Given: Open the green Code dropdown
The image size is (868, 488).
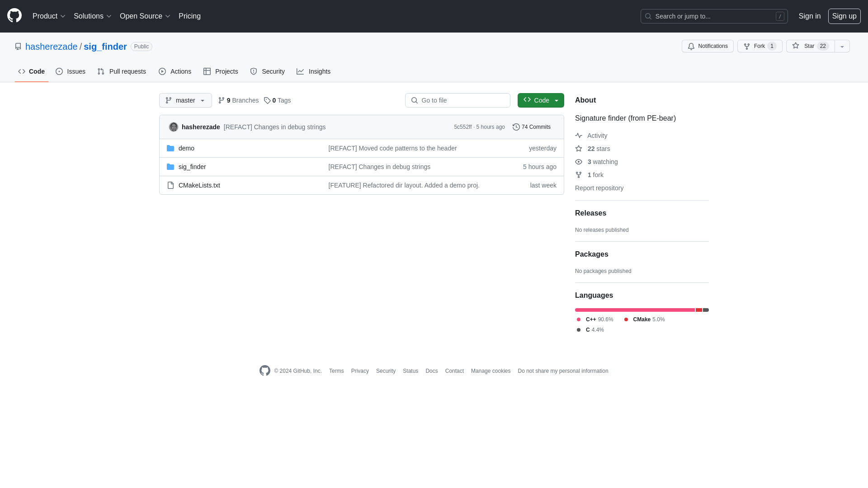Looking at the screenshot, I should [541, 100].
